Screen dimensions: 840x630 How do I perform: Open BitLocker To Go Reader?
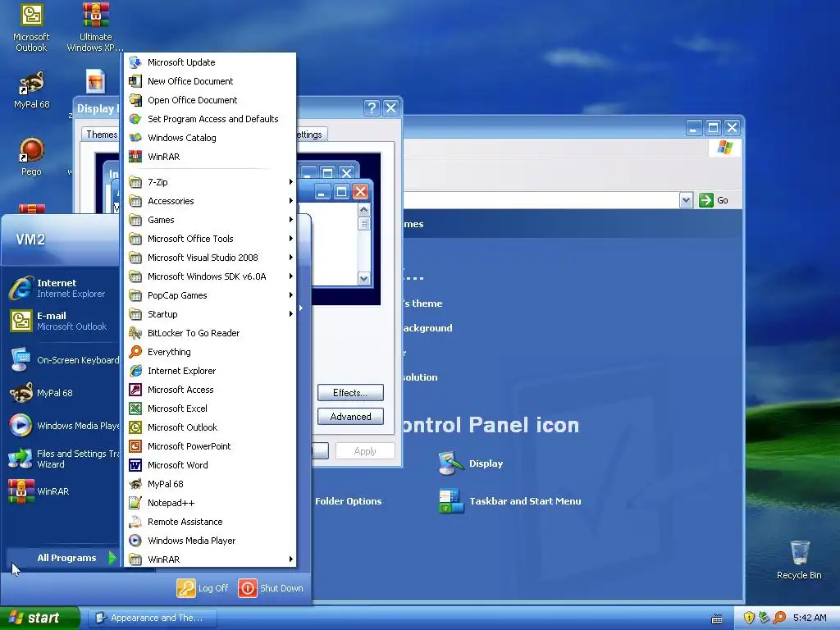tap(210, 333)
